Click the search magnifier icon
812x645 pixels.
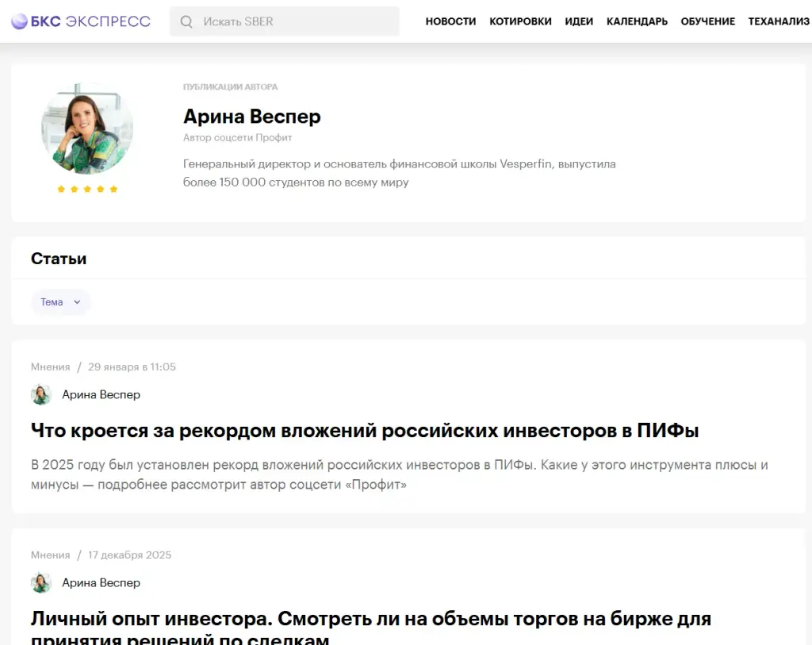[x=186, y=21]
